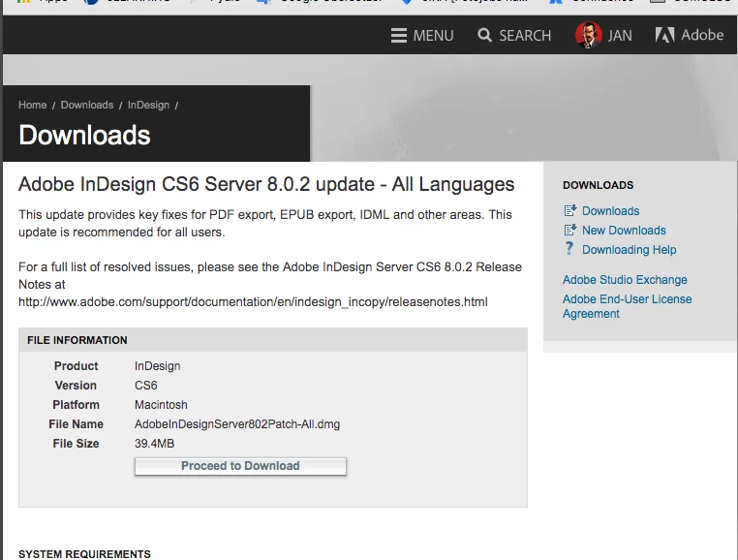Click the product value InDesign
Screen dimensions: 738x560
[x=157, y=366]
